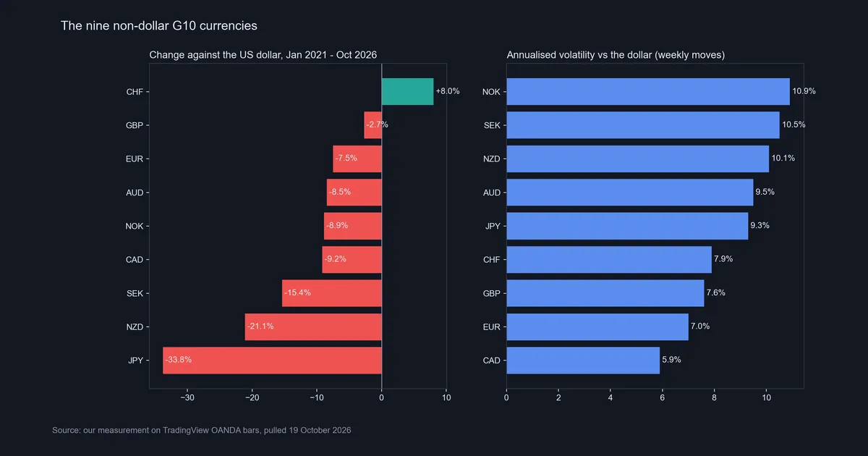Click the 5.9% value label
Screen dimensions: 868x456
(x=672, y=360)
